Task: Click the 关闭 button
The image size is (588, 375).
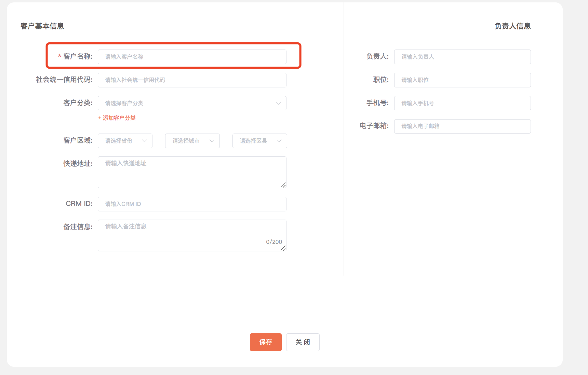Action: (x=303, y=342)
